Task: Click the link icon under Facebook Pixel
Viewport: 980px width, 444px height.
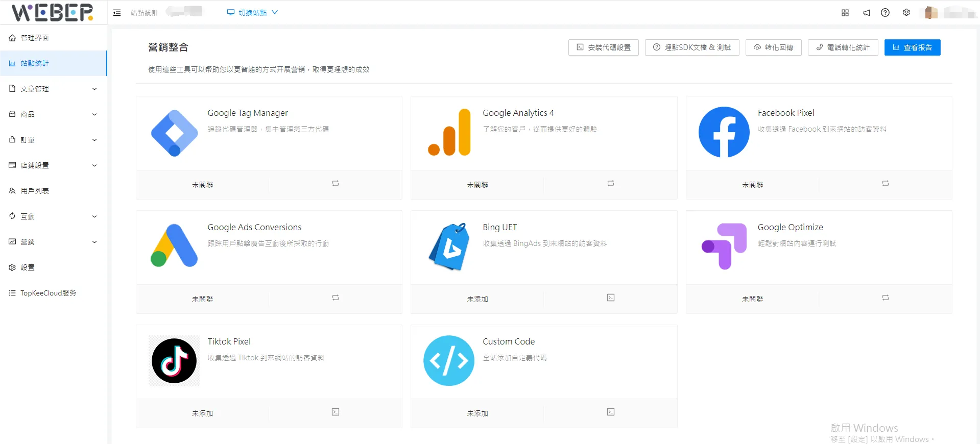Action: point(885,183)
